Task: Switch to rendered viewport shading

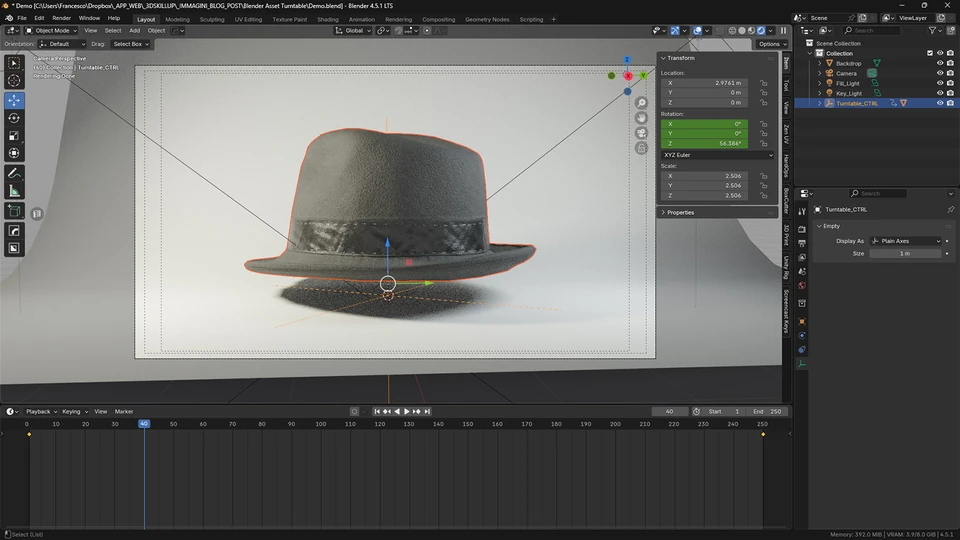Action: click(x=761, y=31)
